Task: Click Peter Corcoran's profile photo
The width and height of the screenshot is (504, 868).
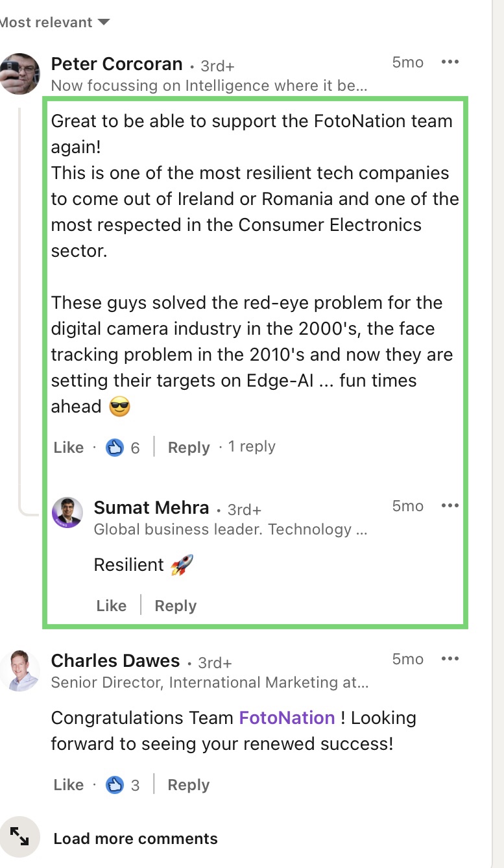Action: (20, 74)
